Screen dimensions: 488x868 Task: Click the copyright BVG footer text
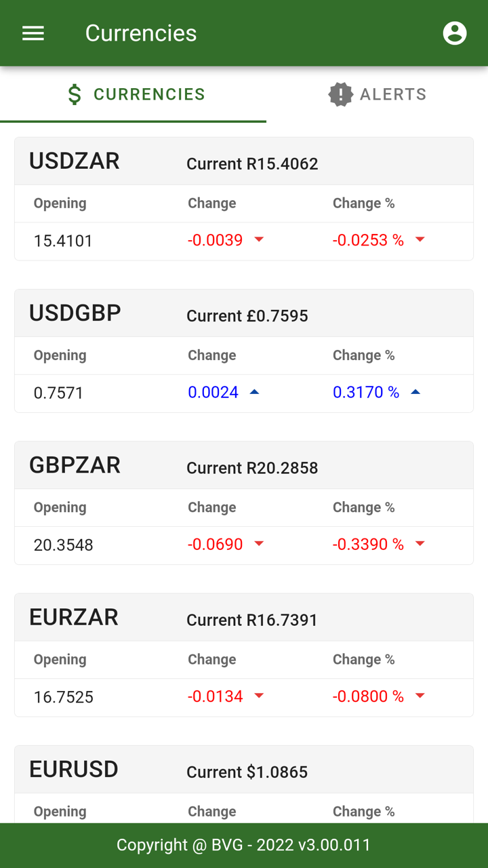pos(244,845)
